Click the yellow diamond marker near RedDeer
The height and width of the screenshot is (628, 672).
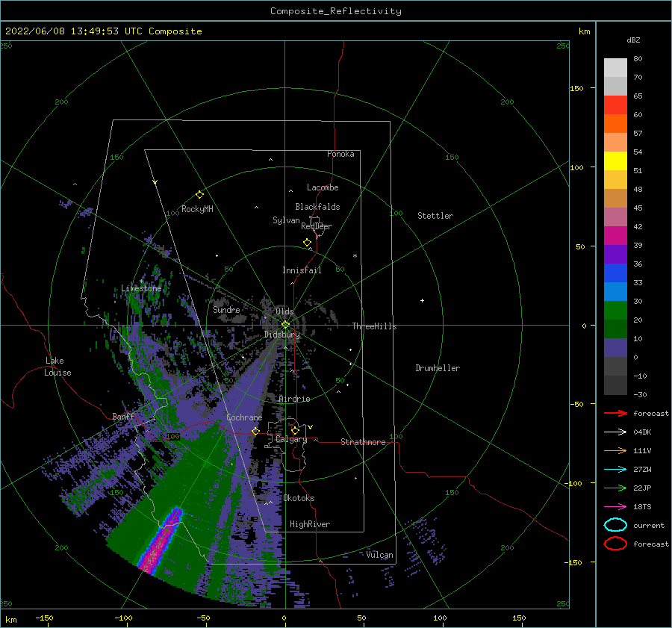[308, 243]
